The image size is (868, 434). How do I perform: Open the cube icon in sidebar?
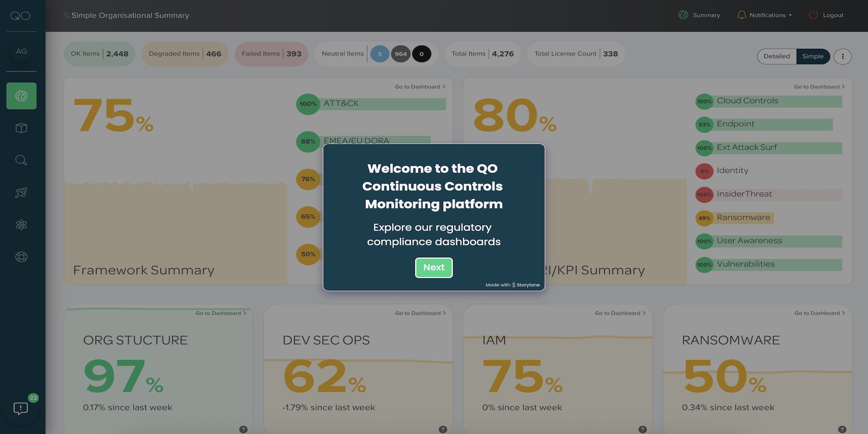[21, 128]
